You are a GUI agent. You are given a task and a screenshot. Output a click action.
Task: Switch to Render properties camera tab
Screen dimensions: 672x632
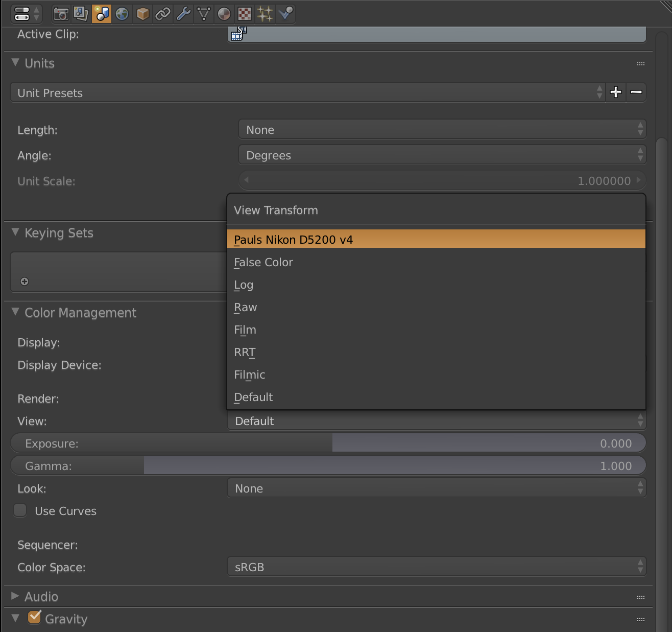[61, 14]
